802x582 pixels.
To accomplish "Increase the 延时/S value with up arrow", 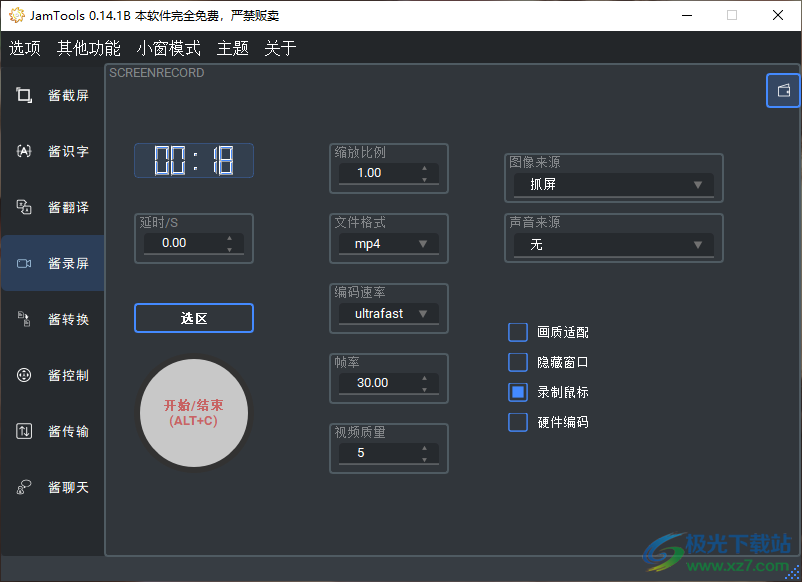I will tap(229, 238).
